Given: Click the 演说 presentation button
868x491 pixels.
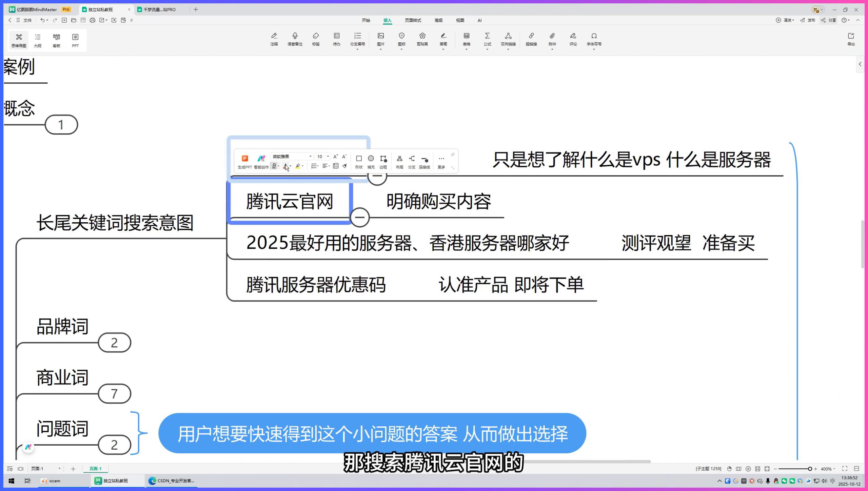Looking at the screenshot, I should 785,20.
